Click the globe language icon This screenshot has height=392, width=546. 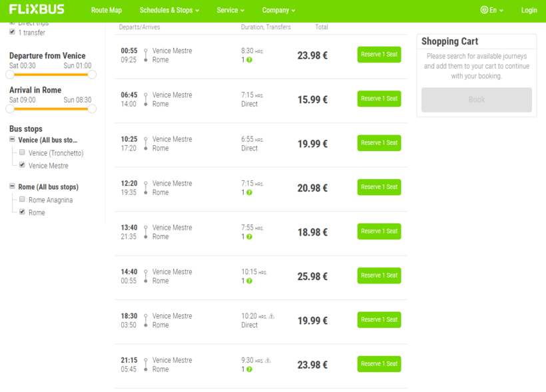pyautogui.click(x=484, y=10)
